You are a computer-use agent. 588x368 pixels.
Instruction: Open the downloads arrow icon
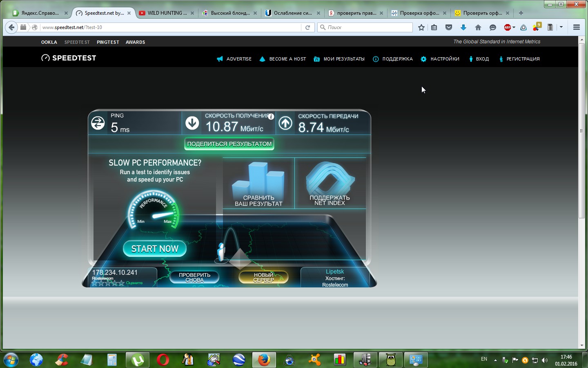tap(463, 27)
